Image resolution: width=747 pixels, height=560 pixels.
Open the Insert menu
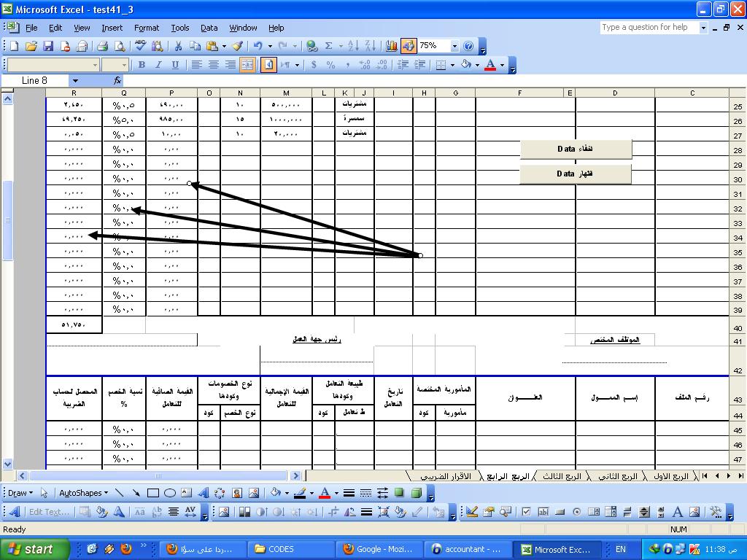112,28
